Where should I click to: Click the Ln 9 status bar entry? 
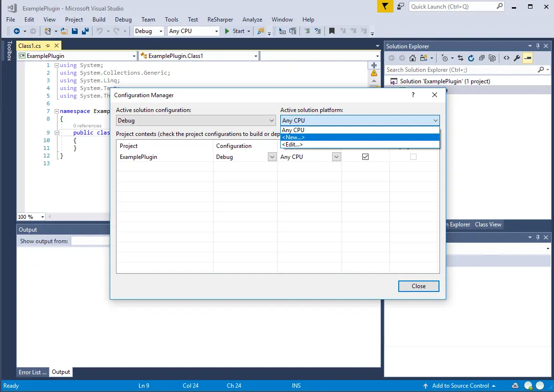tap(144, 386)
